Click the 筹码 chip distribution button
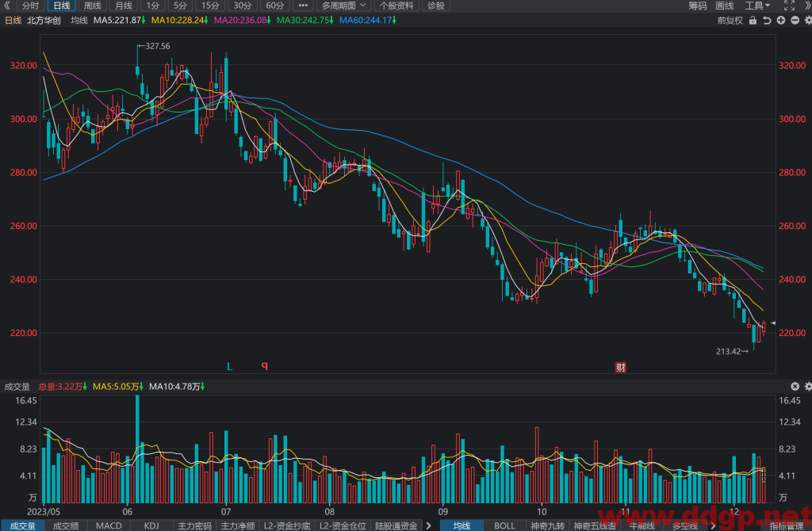 click(697, 6)
